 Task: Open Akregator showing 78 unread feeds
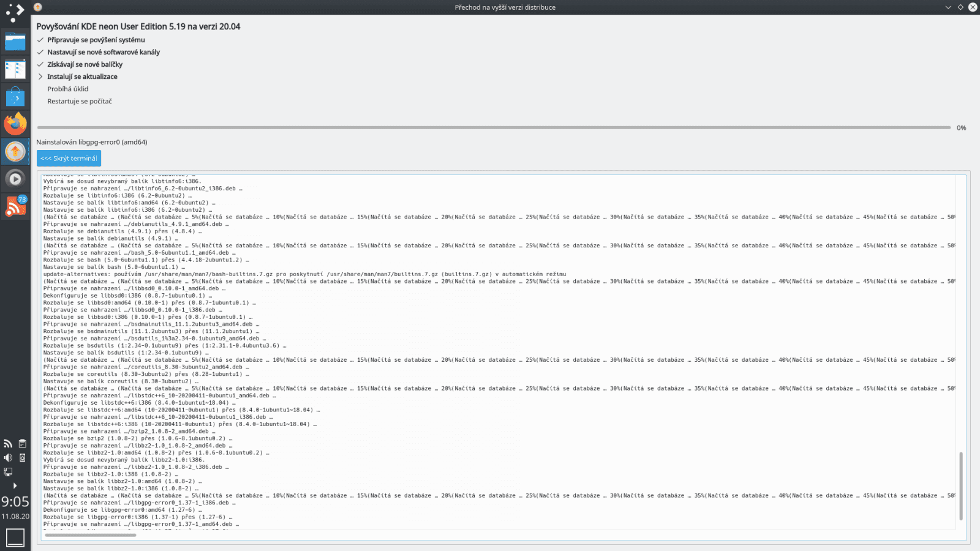[15, 204]
